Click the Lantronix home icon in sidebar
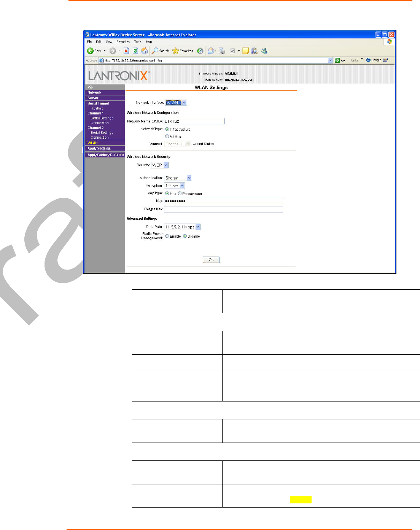420x530 pixels. pos(90,87)
